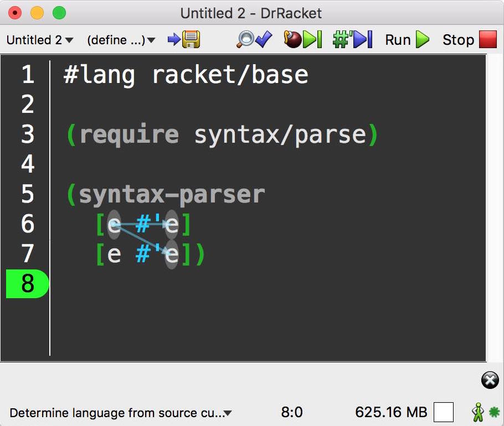
Task: Click the 8:0 cursor position indicator
Action: coord(292,412)
